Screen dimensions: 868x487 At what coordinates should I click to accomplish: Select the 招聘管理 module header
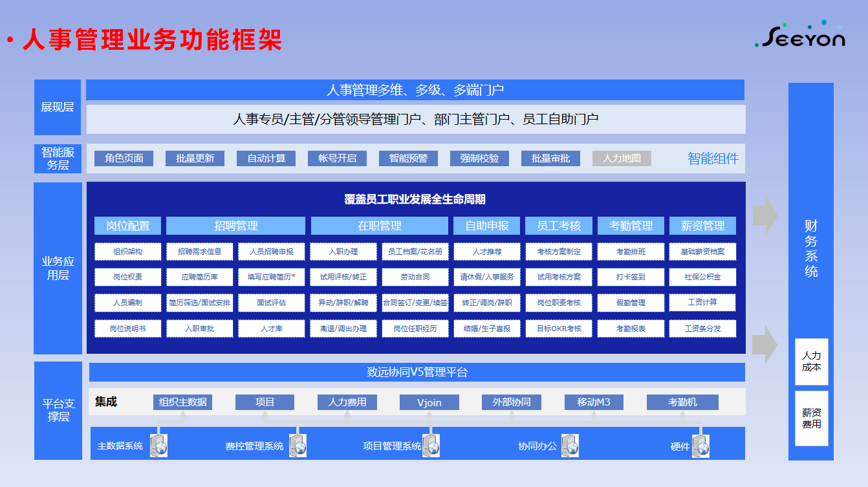point(235,226)
